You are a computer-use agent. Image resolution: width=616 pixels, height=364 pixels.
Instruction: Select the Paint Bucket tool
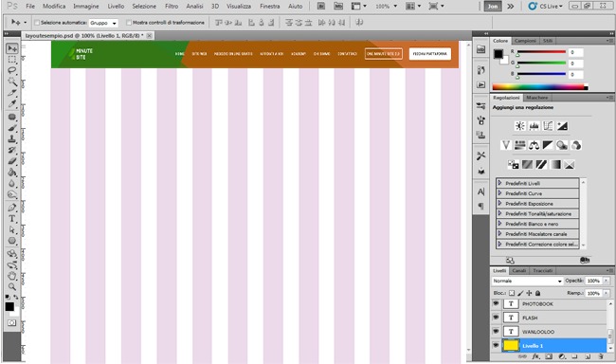click(x=12, y=173)
